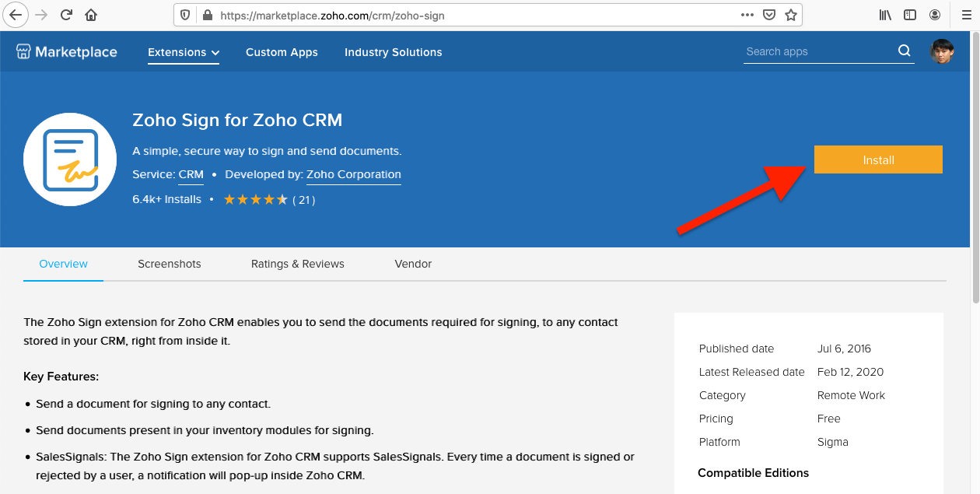
Task: Click the Free pricing value
Action: click(829, 419)
